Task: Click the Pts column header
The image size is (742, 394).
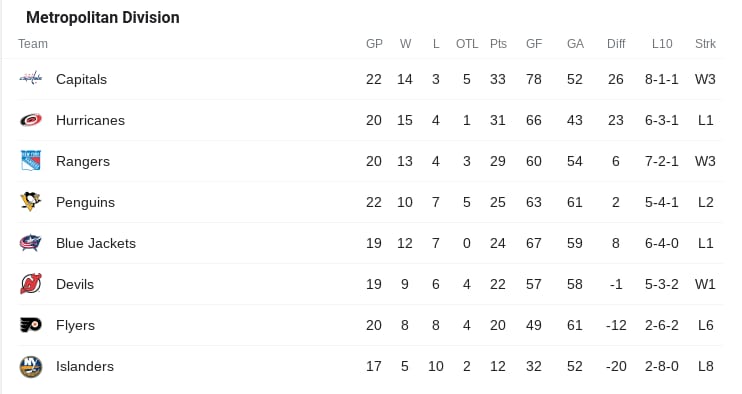Action: click(x=498, y=44)
